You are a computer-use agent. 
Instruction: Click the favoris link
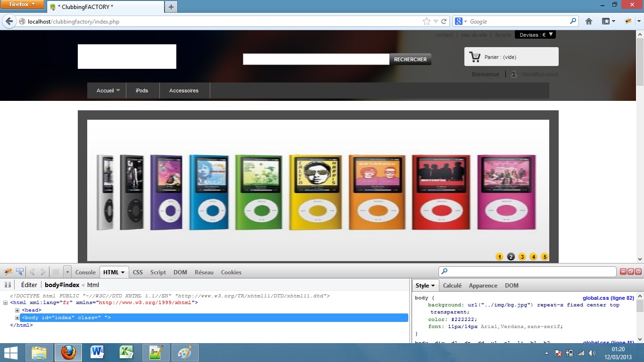click(503, 35)
